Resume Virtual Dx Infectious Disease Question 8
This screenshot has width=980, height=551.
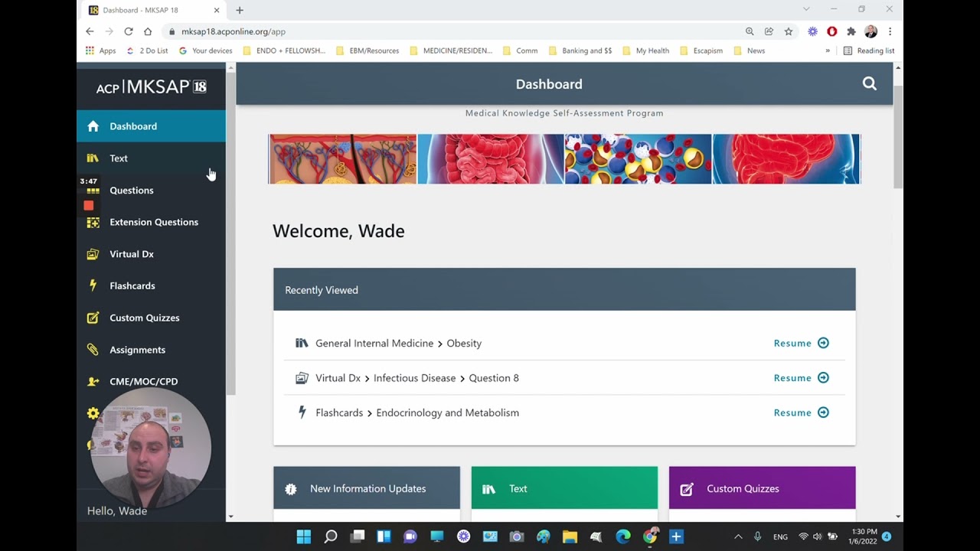pyautogui.click(x=801, y=378)
